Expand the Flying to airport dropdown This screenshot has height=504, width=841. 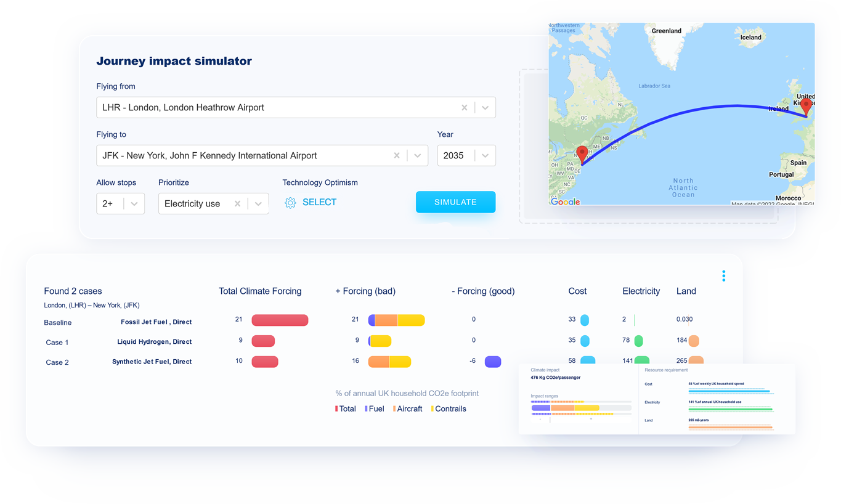point(418,155)
